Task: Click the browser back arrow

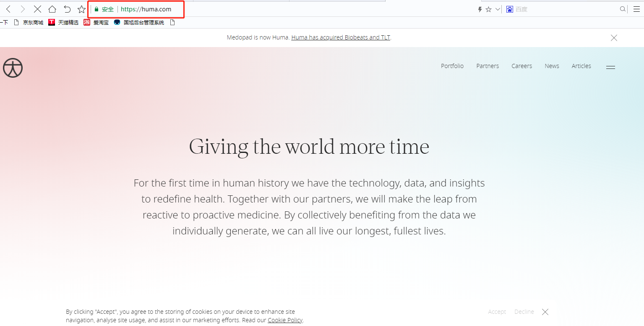Action: [x=8, y=9]
